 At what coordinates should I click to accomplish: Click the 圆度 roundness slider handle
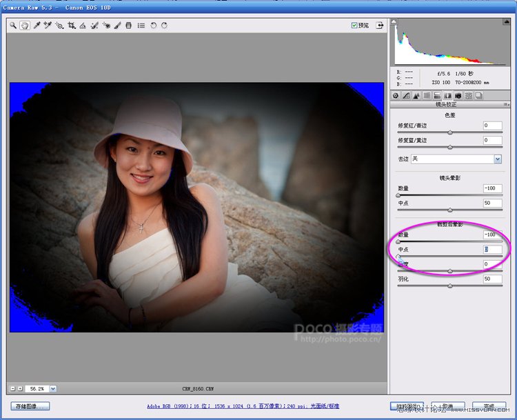tap(450, 271)
